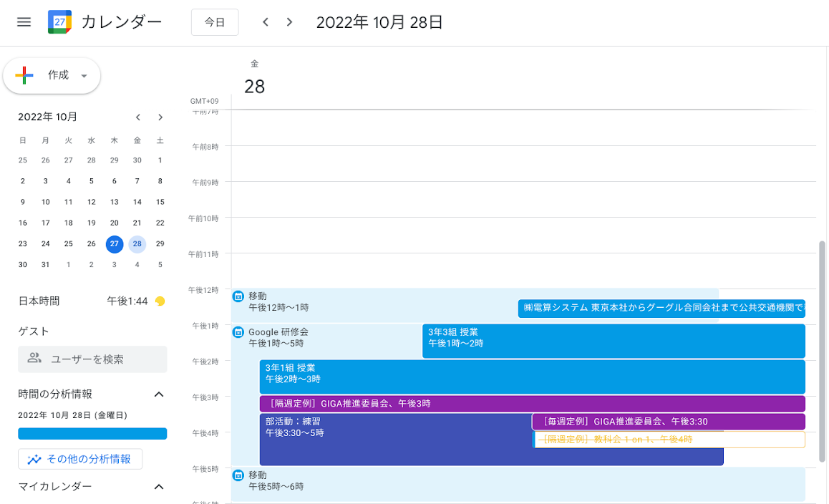829x504 pixels.
Task: Select October 14 in mini calendar
Action: pos(137,202)
